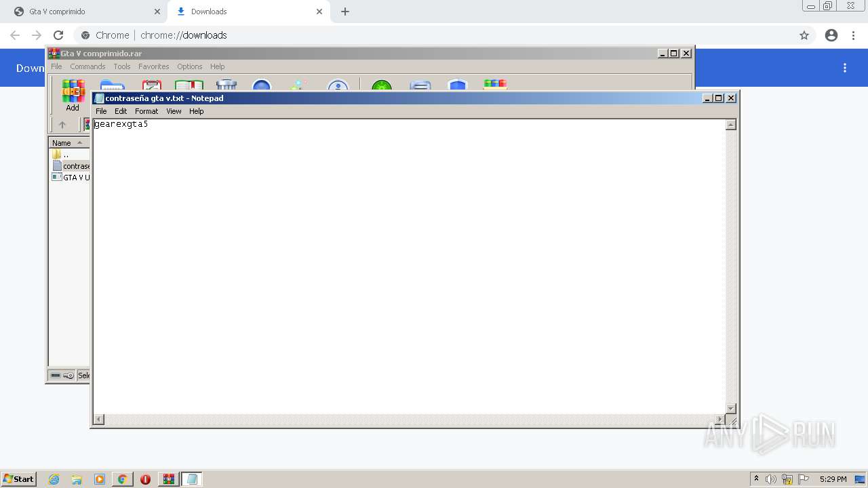Open Windows Media Player from taskbar
This screenshot has height=488, width=868.
click(x=100, y=479)
